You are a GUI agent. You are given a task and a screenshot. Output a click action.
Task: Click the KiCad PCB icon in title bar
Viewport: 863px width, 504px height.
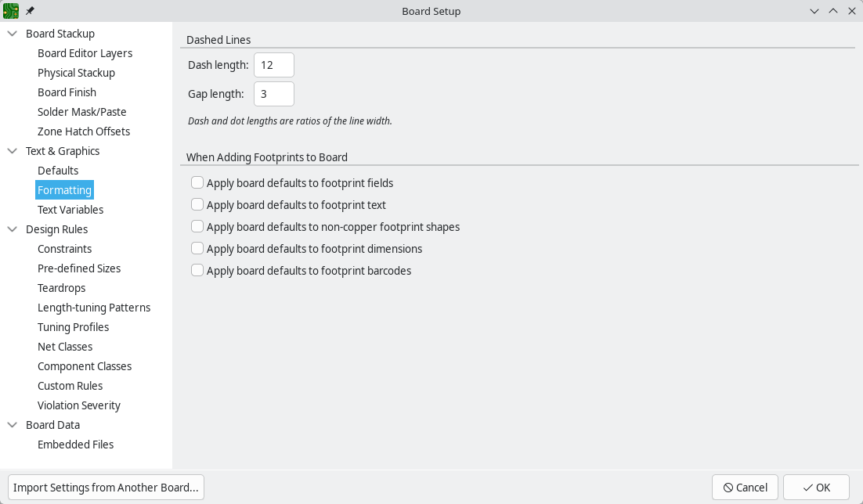(11, 11)
